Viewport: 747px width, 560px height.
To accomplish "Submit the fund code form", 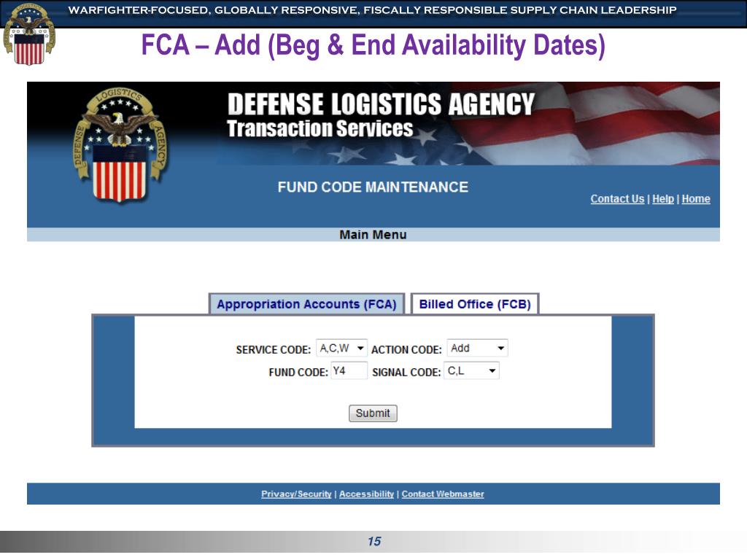I will tap(373, 413).
